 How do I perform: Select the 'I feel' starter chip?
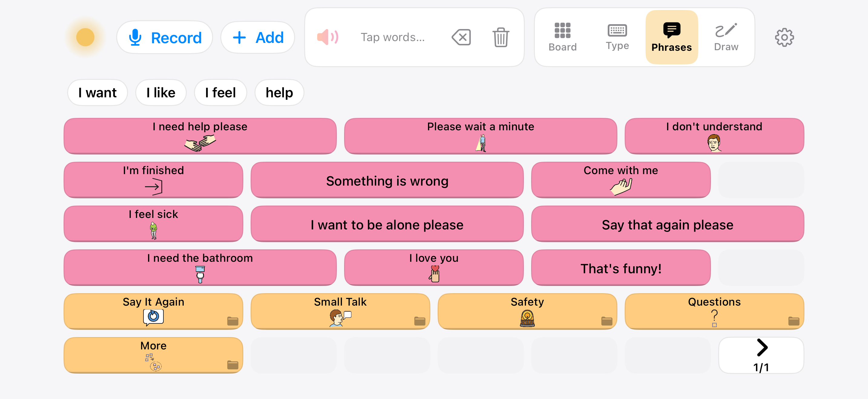click(220, 92)
